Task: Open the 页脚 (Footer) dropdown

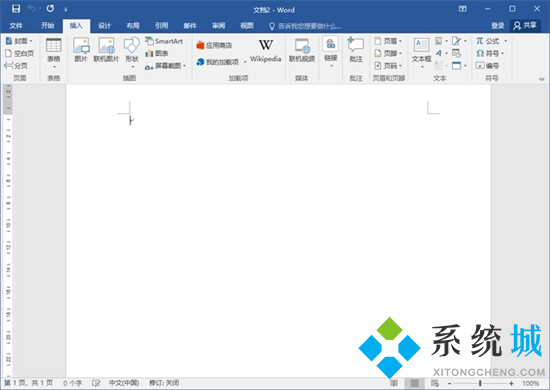Action: coord(388,53)
